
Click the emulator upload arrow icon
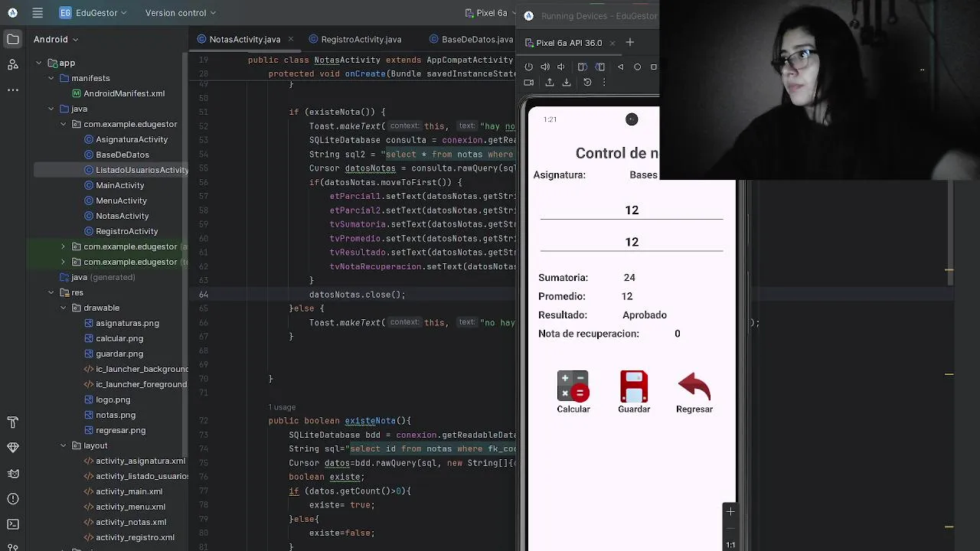549,83
